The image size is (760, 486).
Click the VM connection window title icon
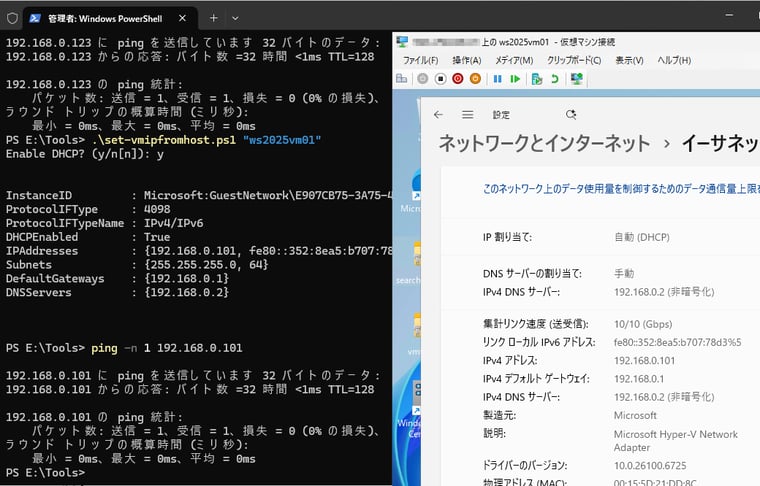pyautogui.click(x=402, y=42)
